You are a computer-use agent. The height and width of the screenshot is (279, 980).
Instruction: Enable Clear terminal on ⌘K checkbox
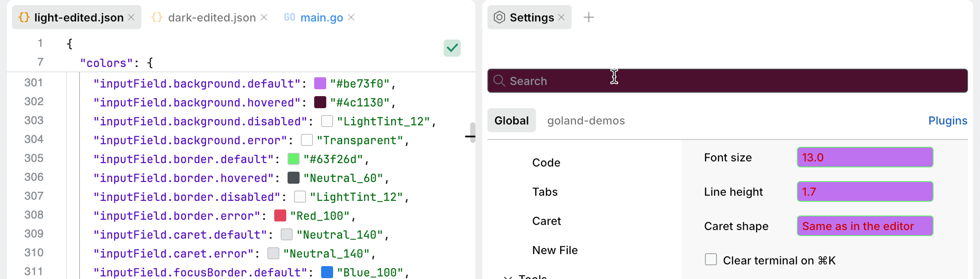point(711,260)
